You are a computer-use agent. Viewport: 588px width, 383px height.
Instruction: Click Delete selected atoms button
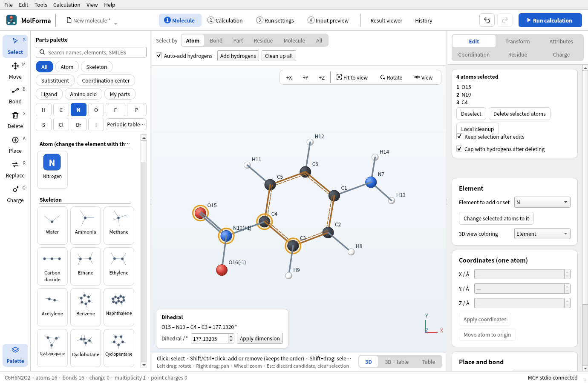[519, 114]
